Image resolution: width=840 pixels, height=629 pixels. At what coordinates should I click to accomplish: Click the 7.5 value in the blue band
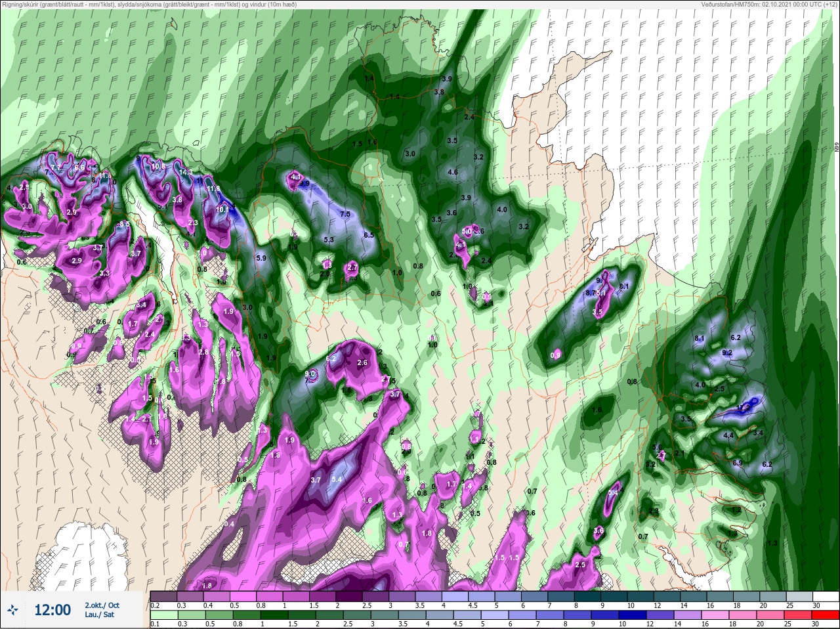345,215
